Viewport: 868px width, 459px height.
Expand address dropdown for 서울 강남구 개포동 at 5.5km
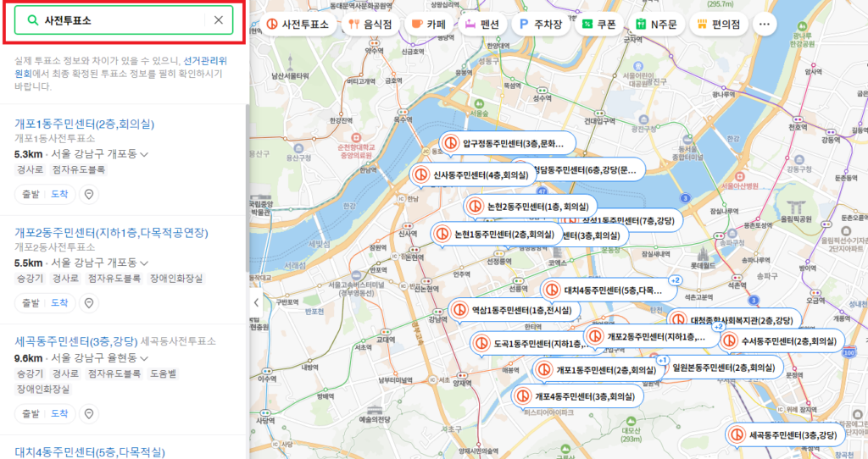tap(144, 263)
